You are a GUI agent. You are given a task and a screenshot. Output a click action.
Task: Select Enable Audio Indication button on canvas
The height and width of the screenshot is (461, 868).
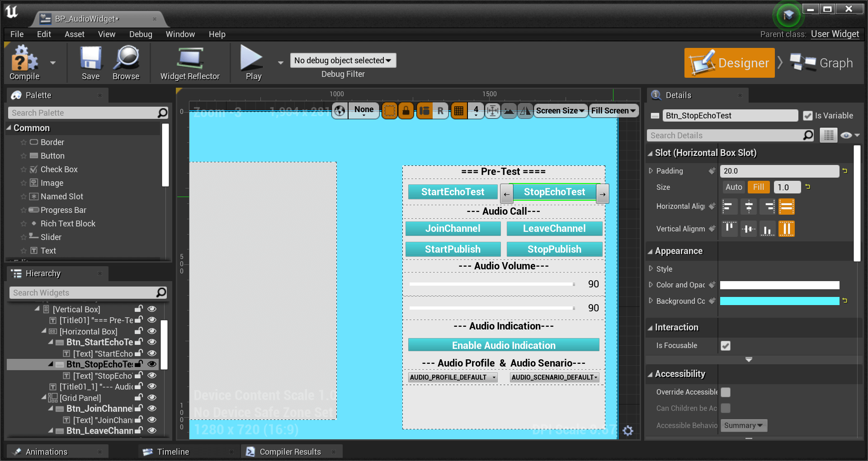click(x=504, y=345)
